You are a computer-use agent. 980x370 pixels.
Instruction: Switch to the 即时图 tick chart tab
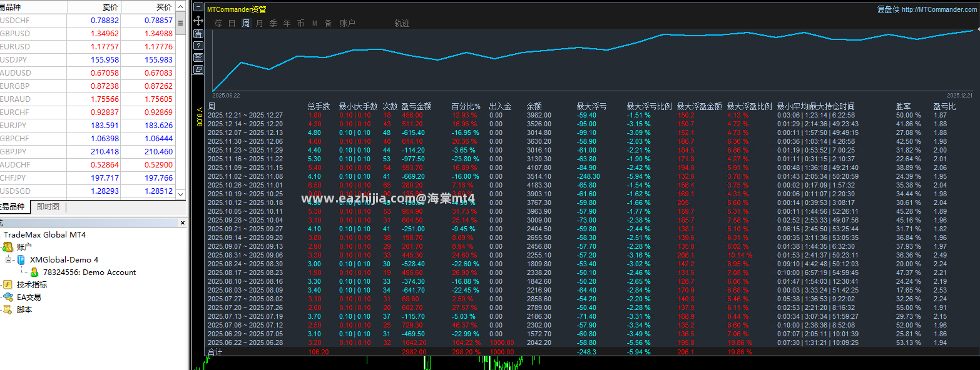coord(48,207)
